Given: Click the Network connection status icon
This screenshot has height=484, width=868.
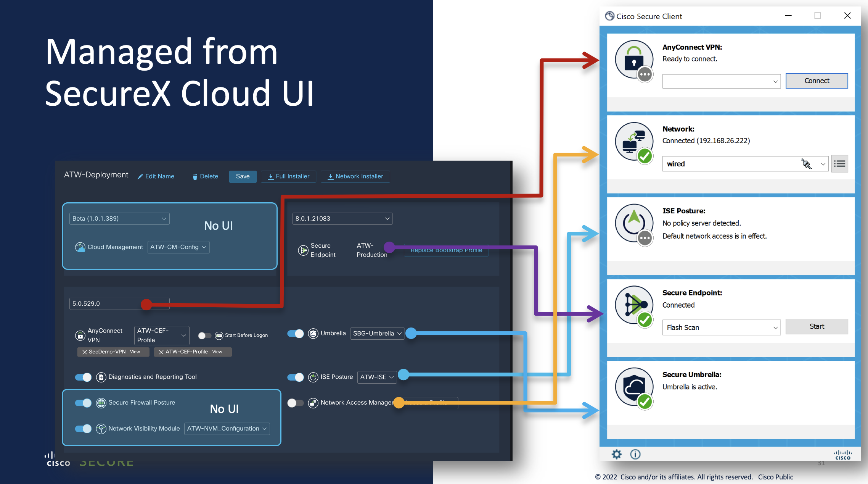Looking at the screenshot, I should [634, 141].
